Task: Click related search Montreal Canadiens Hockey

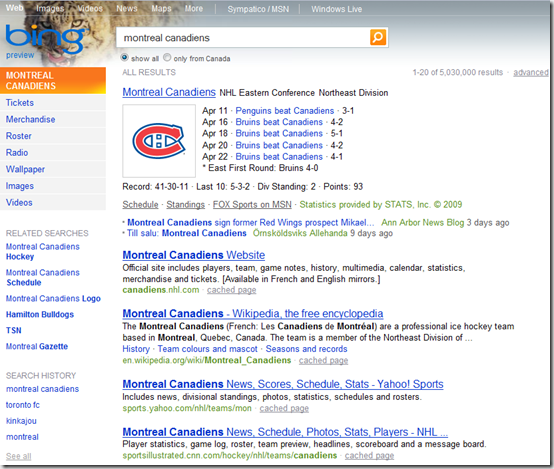Action: (x=42, y=252)
